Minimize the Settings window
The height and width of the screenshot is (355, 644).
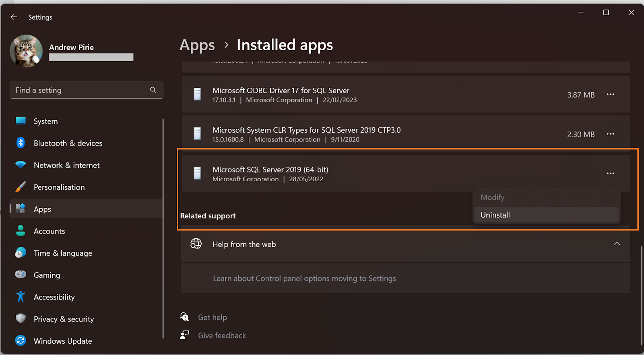coord(580,12)
